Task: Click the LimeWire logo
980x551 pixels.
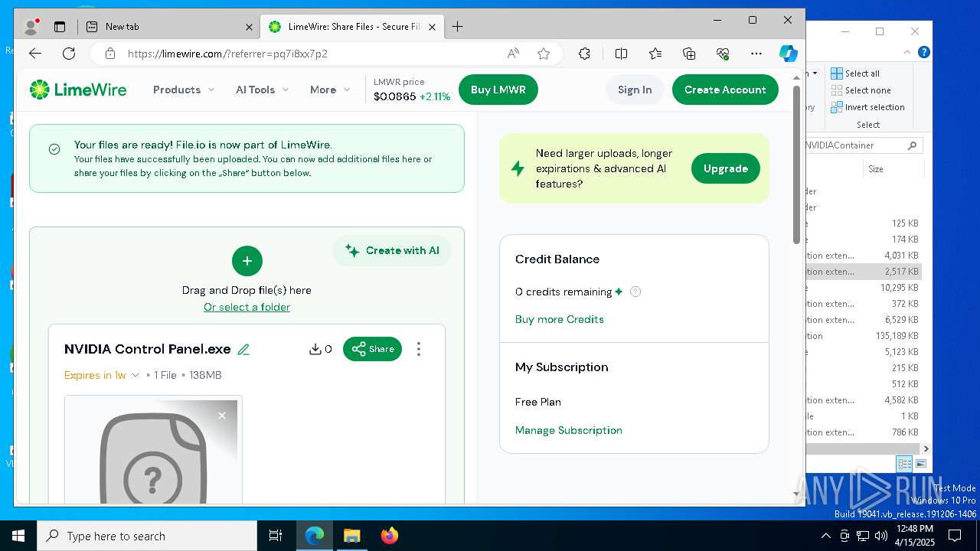Action: (x=78, y=90)
